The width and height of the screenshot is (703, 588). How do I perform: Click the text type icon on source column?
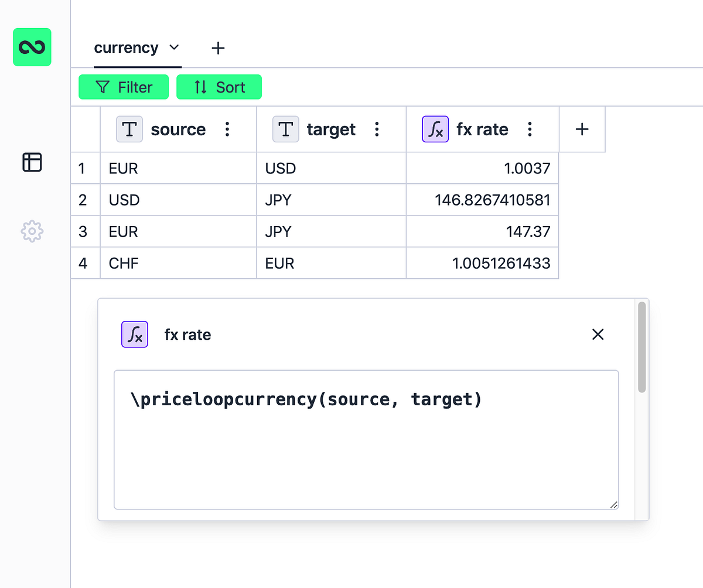click(x=129, y=129)
